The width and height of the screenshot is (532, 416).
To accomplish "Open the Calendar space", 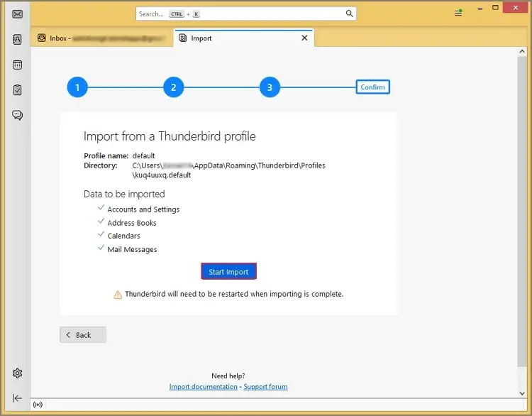I will point(17,65).
